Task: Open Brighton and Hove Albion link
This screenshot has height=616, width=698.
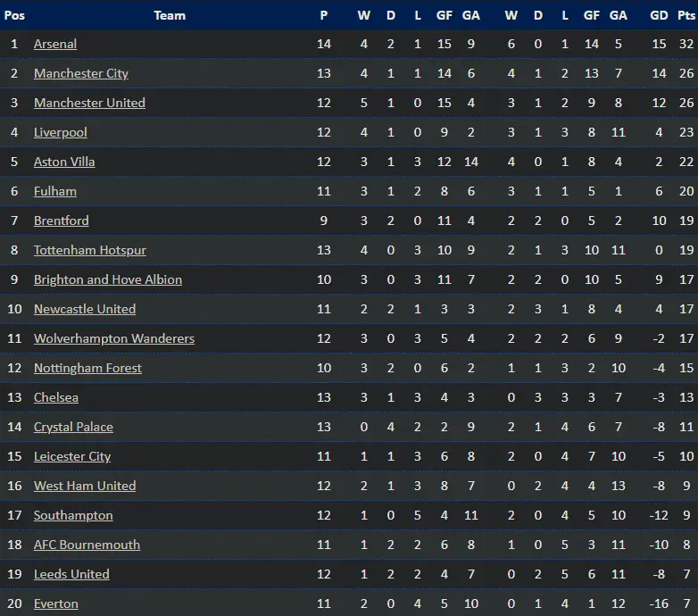Action: (x=108, y=279)
